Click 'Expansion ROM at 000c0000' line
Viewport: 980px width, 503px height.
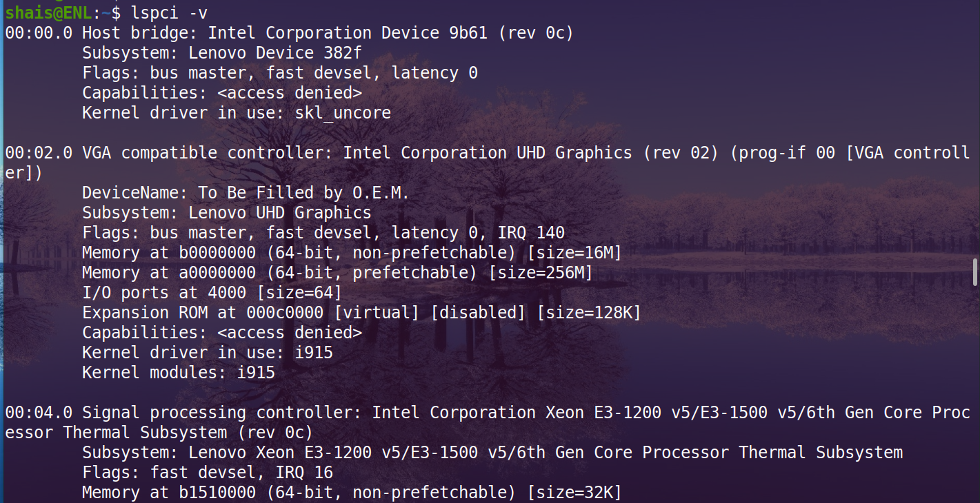pos(361,313)
